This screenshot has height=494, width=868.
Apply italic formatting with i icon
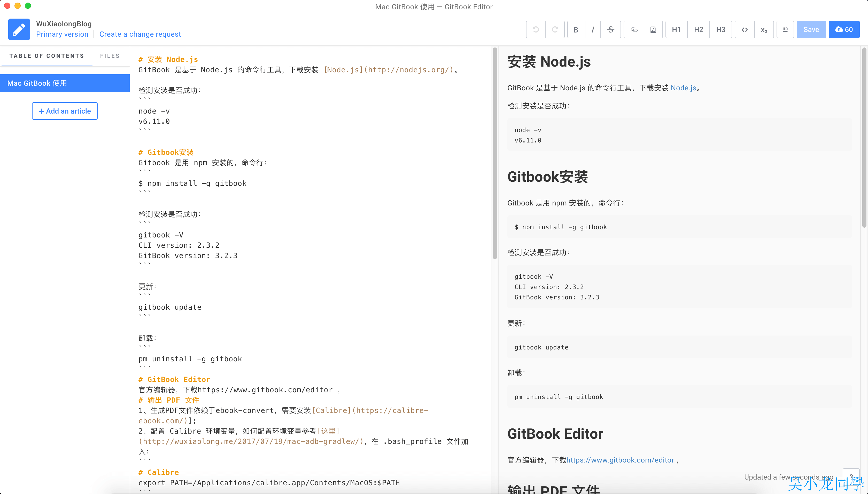tap(593, 29)
